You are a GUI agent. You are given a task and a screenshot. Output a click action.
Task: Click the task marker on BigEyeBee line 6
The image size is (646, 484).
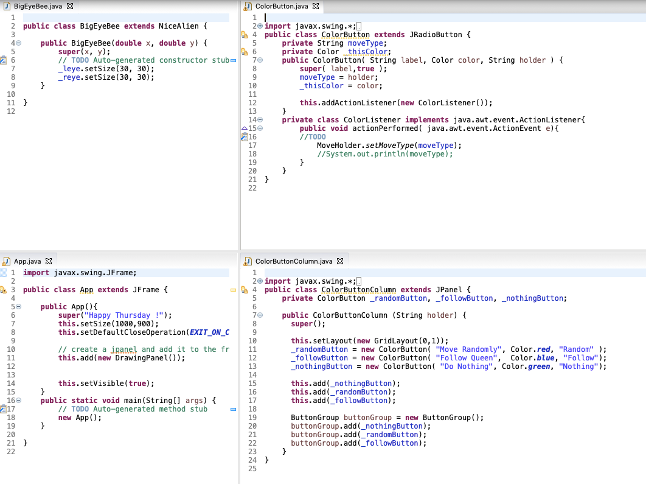(3, 60)
